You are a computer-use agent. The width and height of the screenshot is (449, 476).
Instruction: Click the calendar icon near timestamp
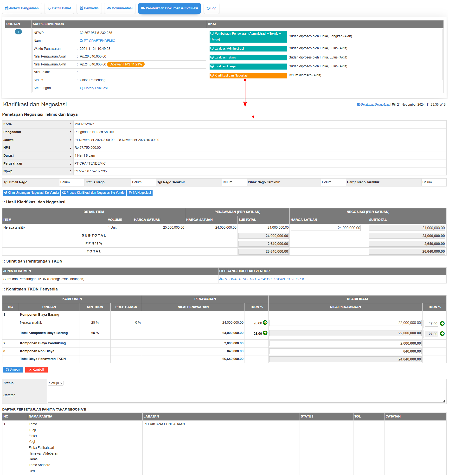[x=394, y=105]
